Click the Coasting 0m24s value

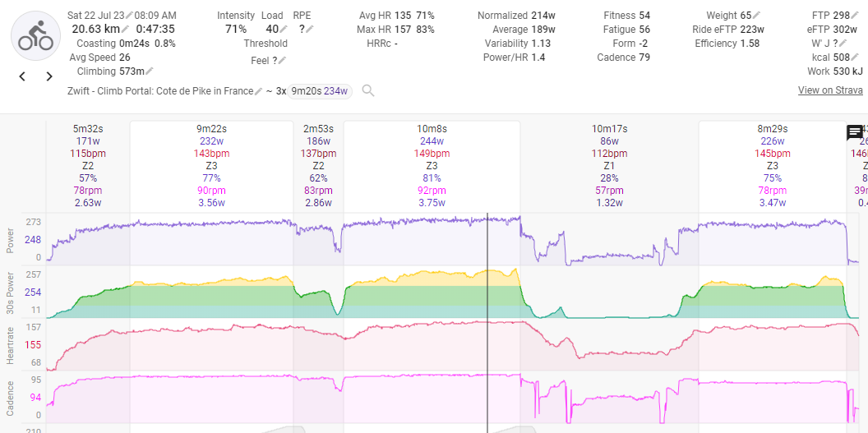point(135,43)
